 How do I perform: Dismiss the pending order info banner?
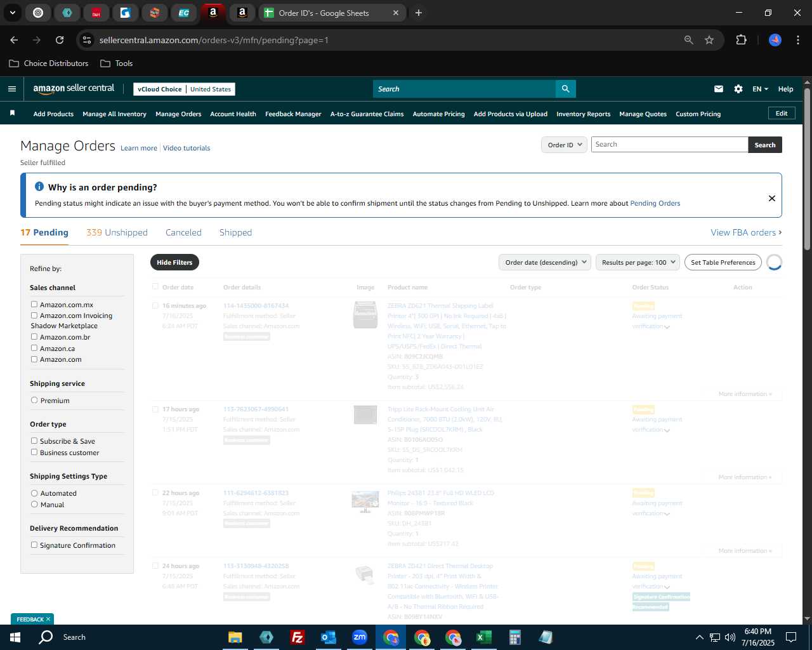772,198
